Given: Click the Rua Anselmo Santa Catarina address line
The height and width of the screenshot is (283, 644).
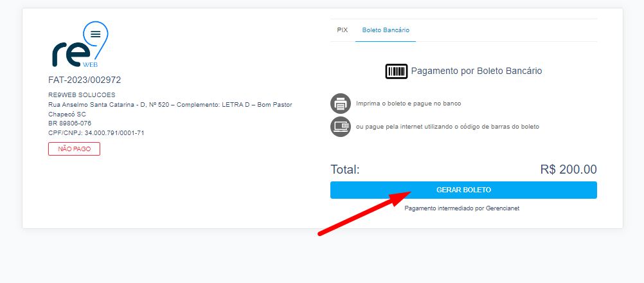Looking at the screenshot, I should pyautogui.click(x=170, y=105).
